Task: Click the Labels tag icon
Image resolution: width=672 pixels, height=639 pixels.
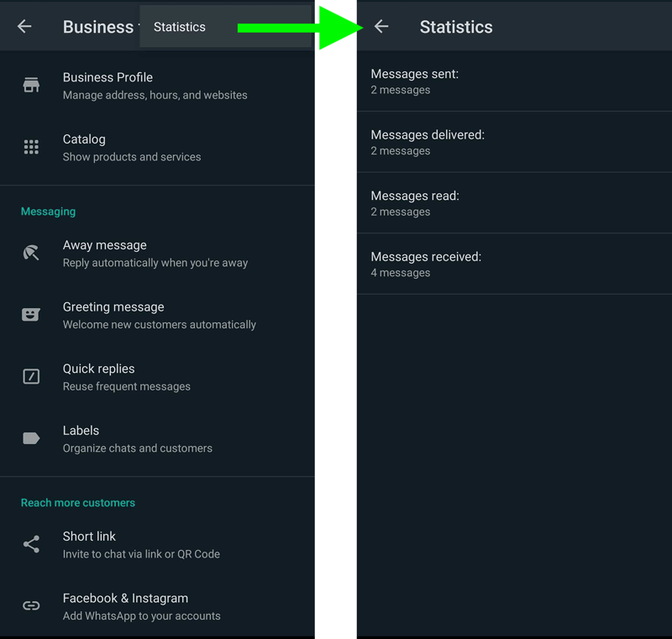Action: click(x=31, y=438)
